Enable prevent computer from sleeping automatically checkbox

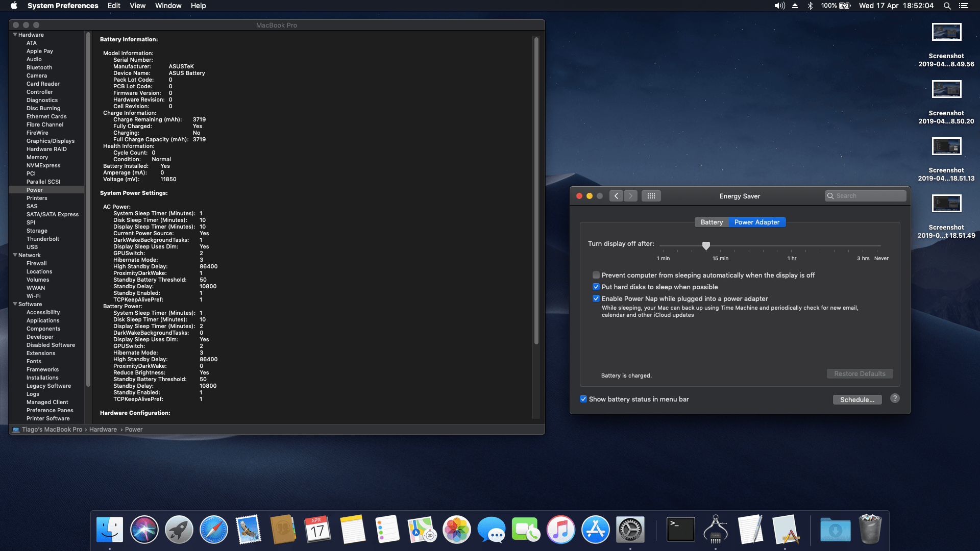tap(596, 275)
